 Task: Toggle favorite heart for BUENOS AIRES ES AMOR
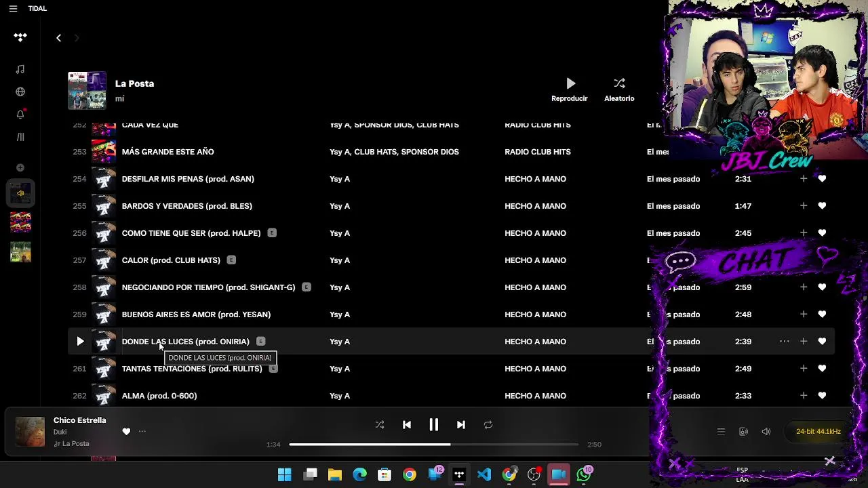click(x=822, y=314)
